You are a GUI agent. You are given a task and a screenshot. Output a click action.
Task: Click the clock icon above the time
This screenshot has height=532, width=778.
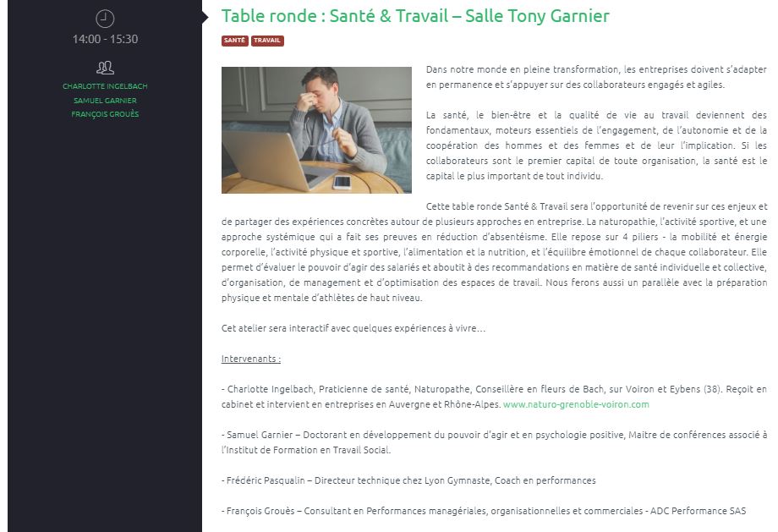pos(105,19)
